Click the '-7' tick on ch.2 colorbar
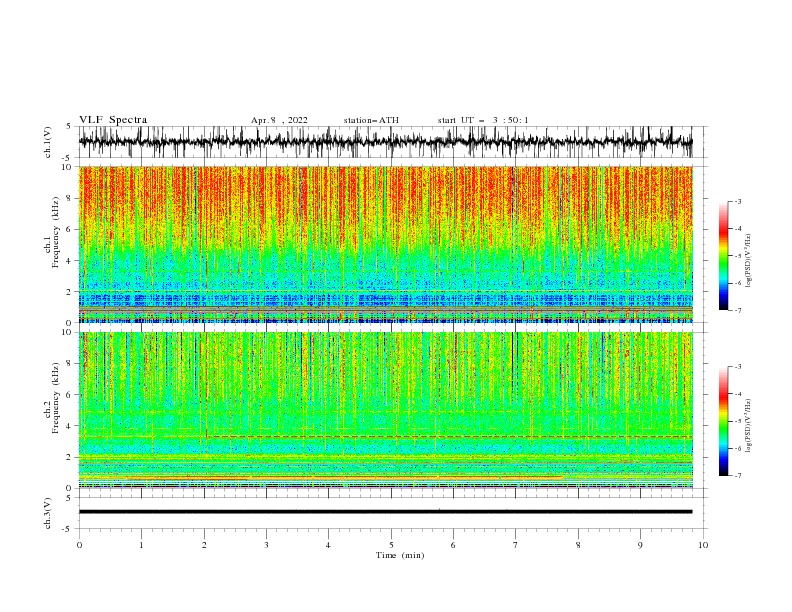This screenshot has width=792, height=612. (x=737, y=475)
